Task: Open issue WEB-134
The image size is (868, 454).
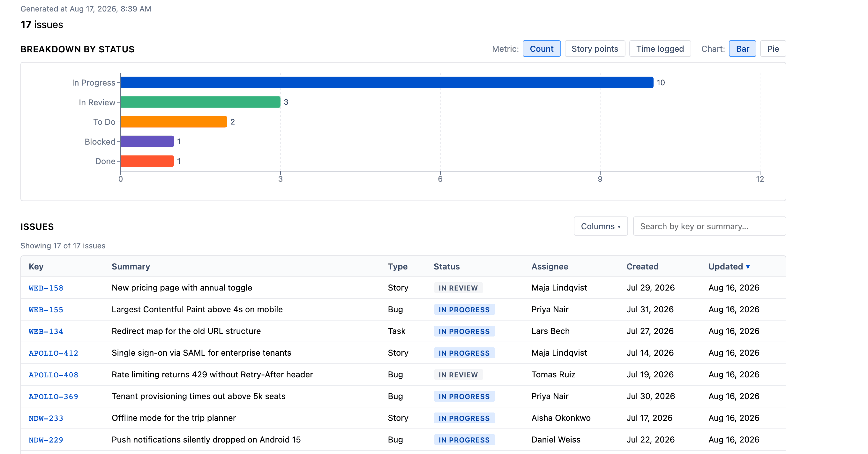Action: pyautogui.click(x=46, y=331)
